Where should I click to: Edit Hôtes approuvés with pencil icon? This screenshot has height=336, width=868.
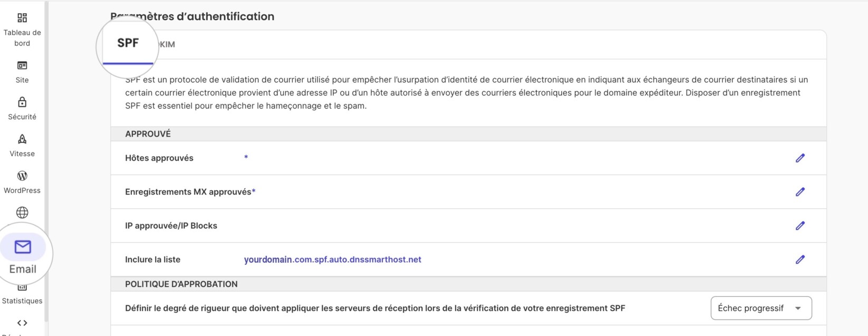point(800,158)
